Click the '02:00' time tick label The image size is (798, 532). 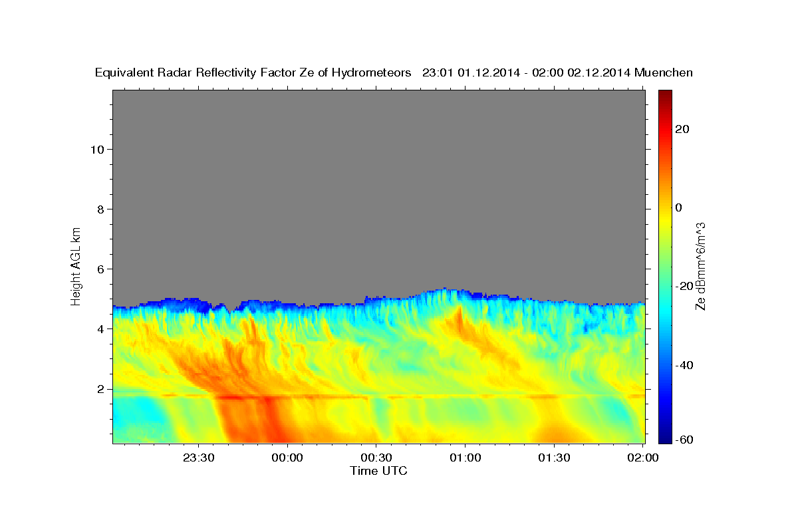[642, 458]
